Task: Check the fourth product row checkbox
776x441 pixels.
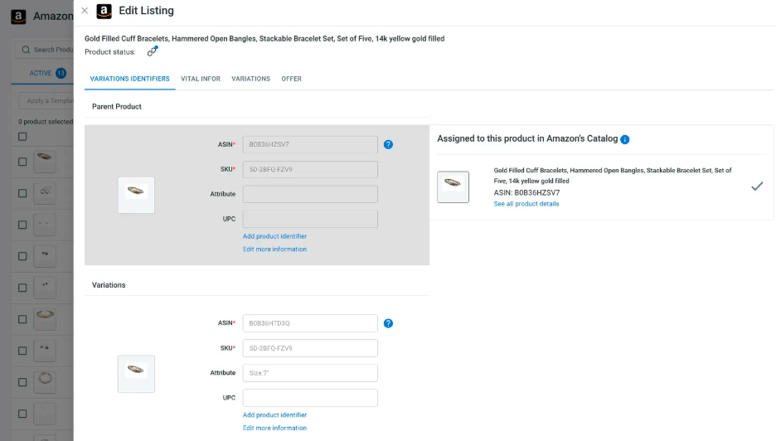Action: [22, 256]
